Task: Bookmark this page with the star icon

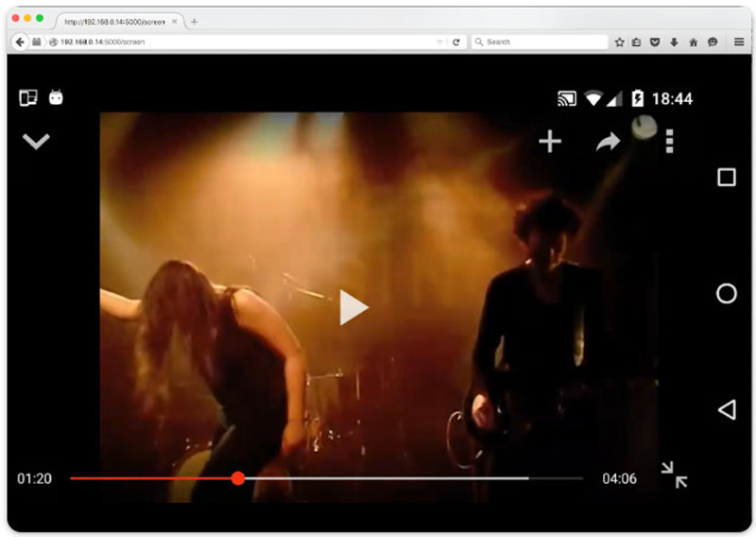Action: [x=620, y=42]
